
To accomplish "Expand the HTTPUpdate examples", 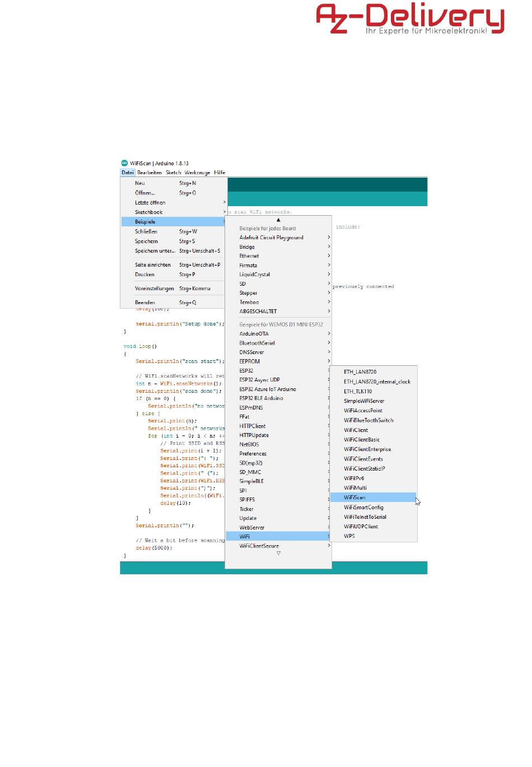I will 278,435.
